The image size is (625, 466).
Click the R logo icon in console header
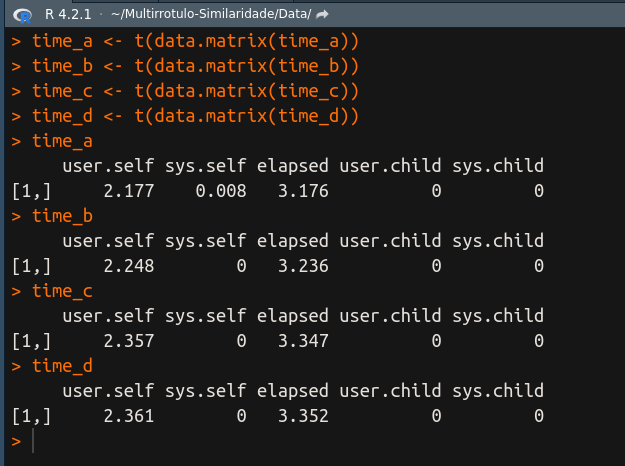click(23, 16)
